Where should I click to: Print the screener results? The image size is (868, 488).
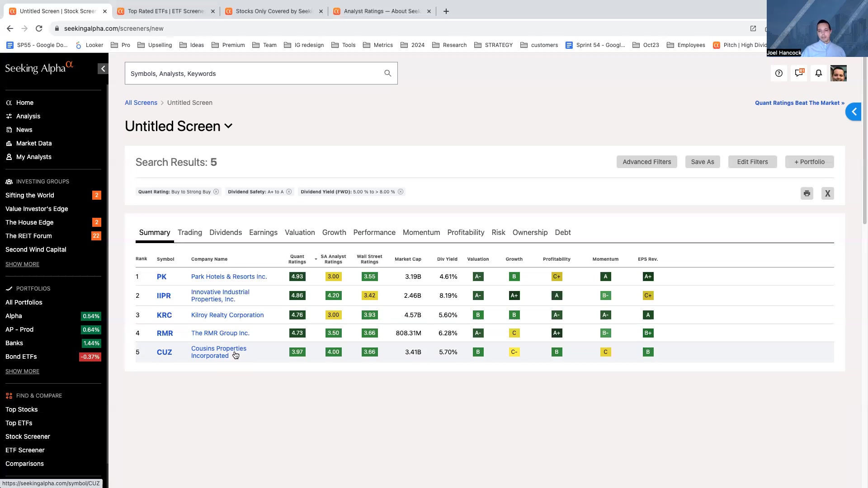[x=807, y=193]
